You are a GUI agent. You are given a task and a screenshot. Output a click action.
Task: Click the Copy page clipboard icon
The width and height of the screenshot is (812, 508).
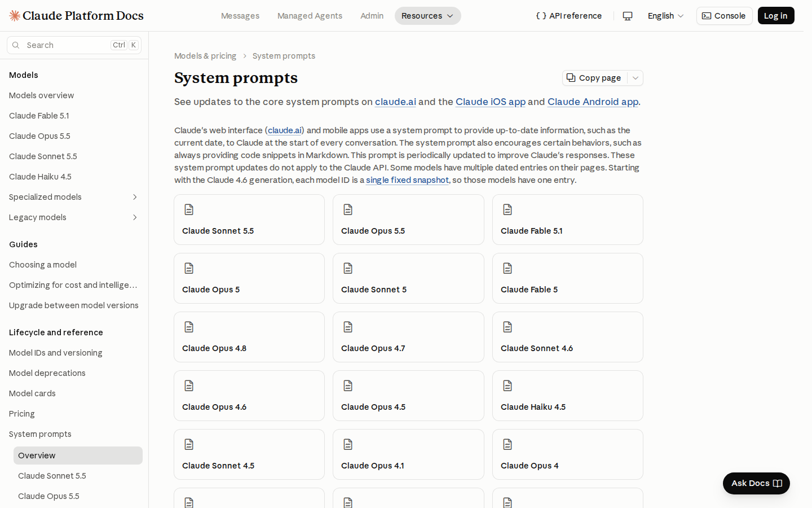point(571,78)
